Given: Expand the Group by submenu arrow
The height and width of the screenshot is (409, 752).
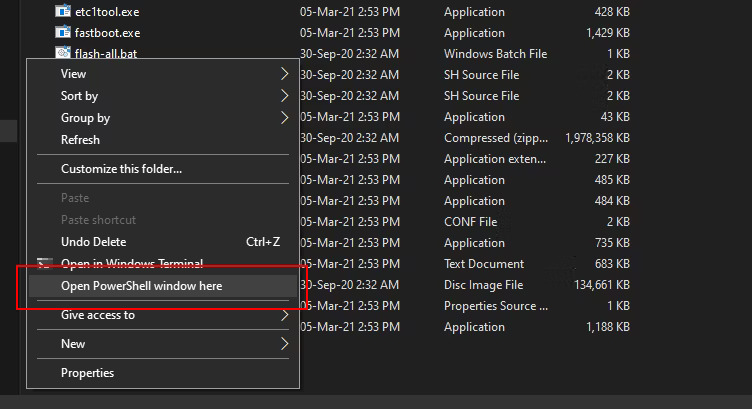Looking at the screenshot, I should point(284,118).
